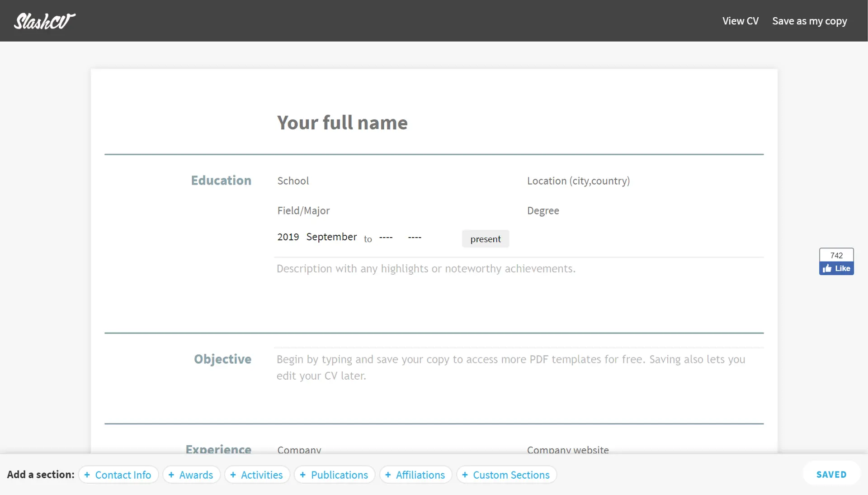Add the Publications section
Viewport: 868px width, 495px height.
(334, 475)
